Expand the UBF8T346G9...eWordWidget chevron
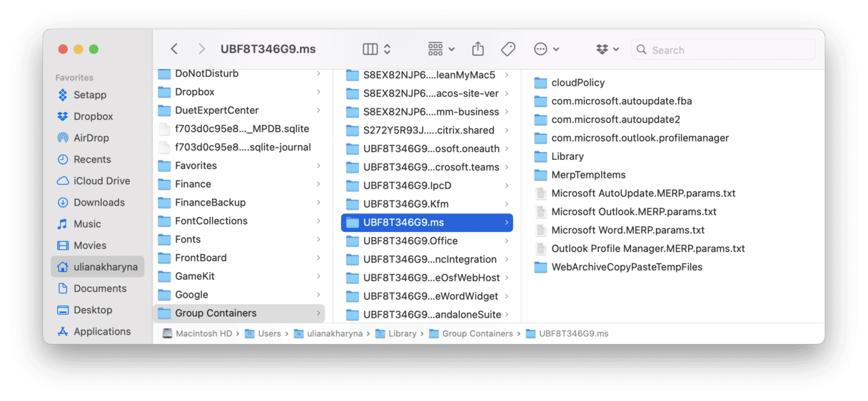 [507, 296]
